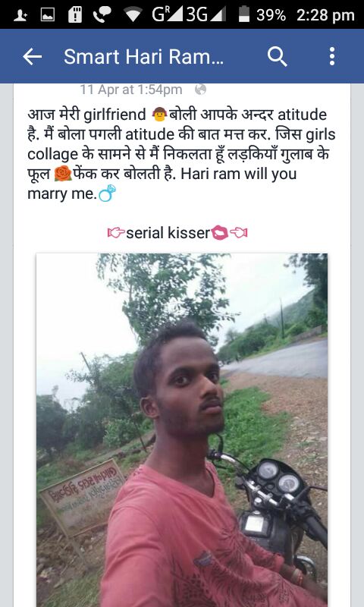Viewport: 364px width, 607px height.
Task: Tap the Wi-Fi signal status icon
Action: click(133, 15)
